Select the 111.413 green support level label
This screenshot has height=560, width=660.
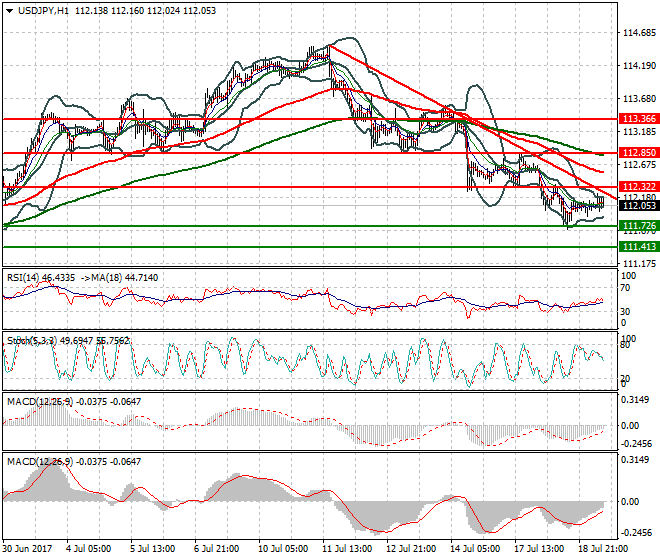tap(639, 247)
